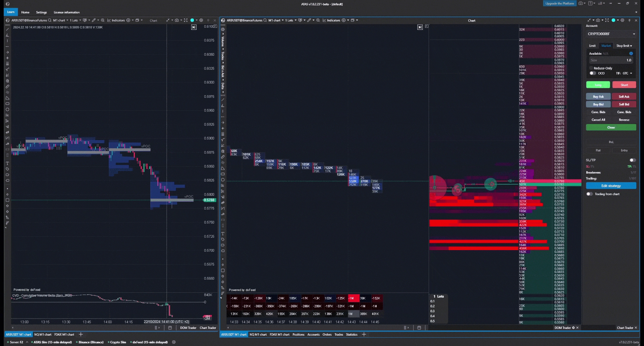
Task: Click the zoom magnifier icon in left chart toolbar
Action: pyautogui.click(x=103, y=20)
